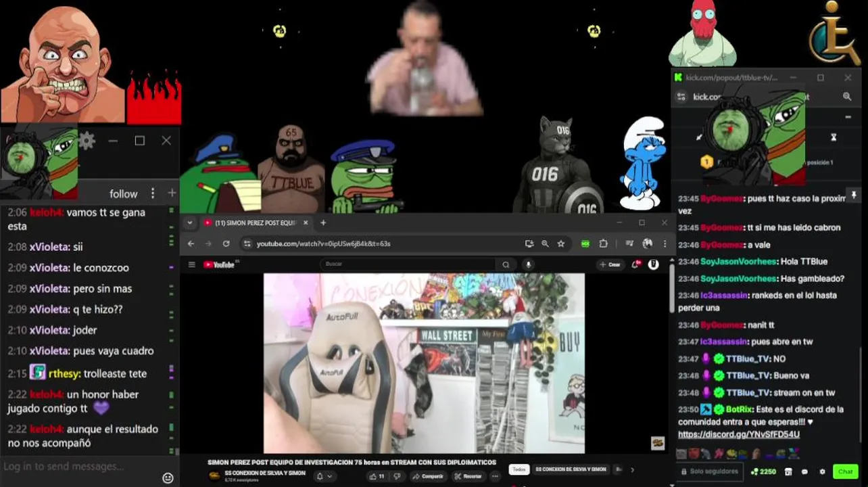868x487 pixels.
Task: Open settings gear in left chat window
Action: click(x=87, y=141)
